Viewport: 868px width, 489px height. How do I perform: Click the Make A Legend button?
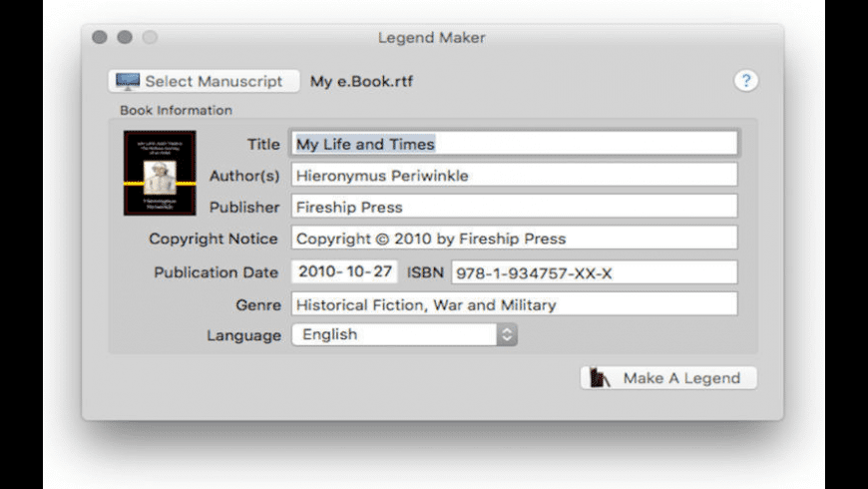pyautogui.click(x=668, y=378)
